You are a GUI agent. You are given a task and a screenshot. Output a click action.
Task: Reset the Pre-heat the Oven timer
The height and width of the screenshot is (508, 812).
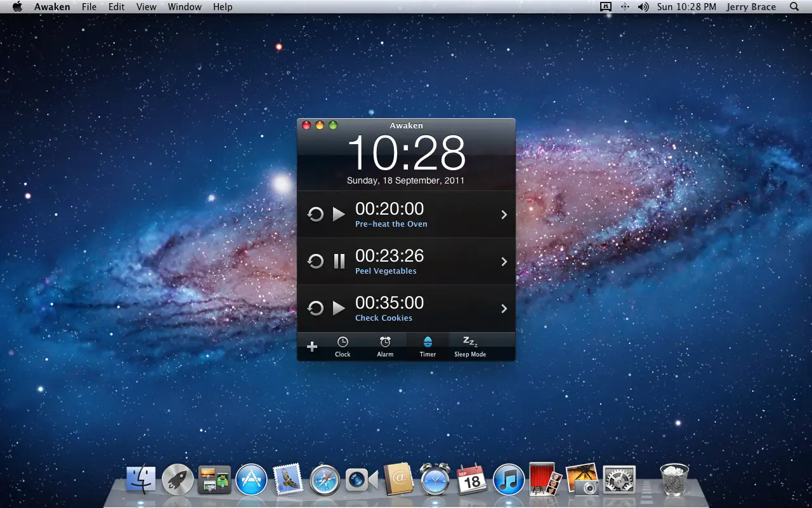[315, 215]
